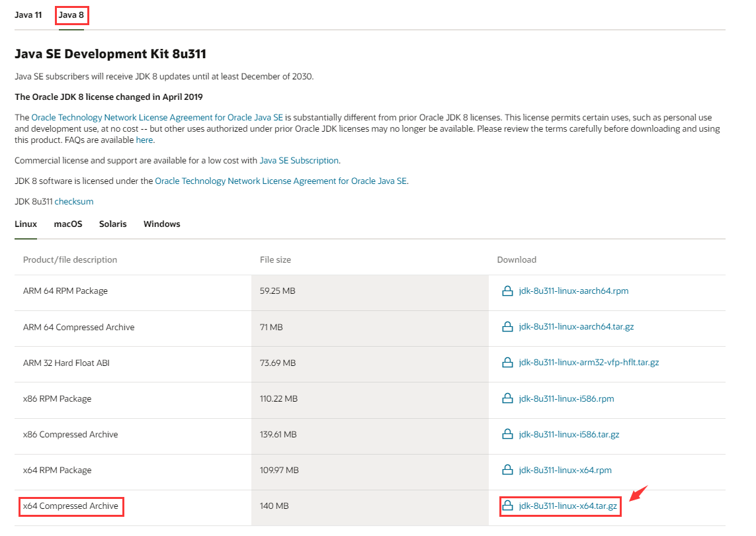Open the Java SE Subscription link
Image resolution: width=756 pixels, height=536 pixels.
tap(299, 161)
